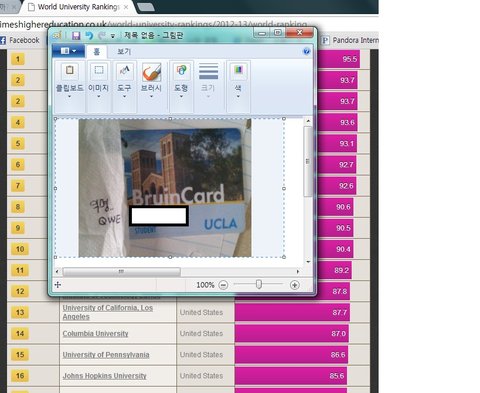Switch to the Home (홈) ribbon tab
The width and height of the screenshot is (480, 393).
click(x=96, y=52)
